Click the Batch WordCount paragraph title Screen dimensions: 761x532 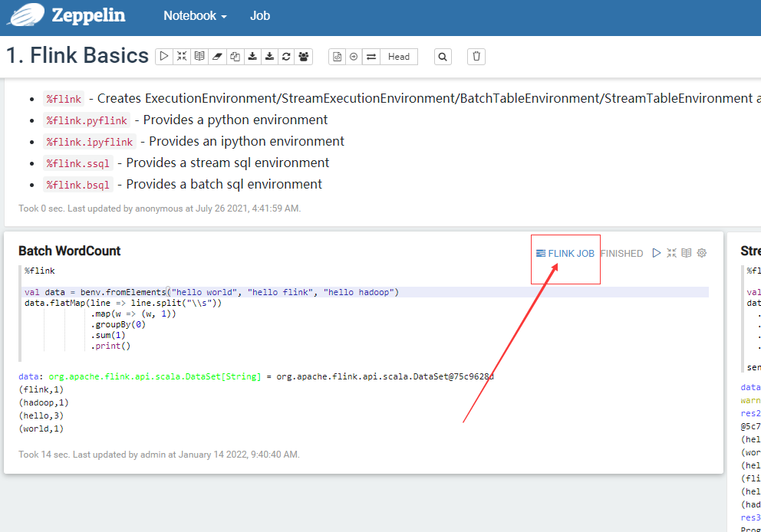point(69,251)
